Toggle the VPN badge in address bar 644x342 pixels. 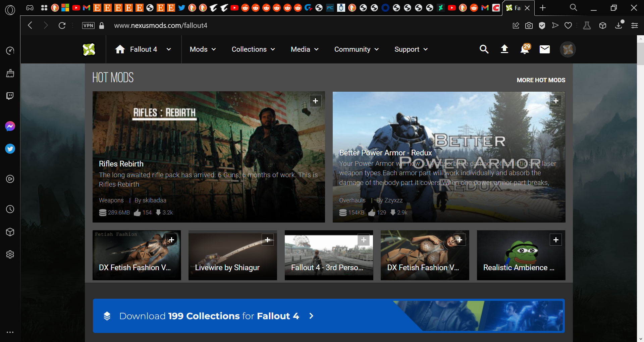[x=88, y=26]
